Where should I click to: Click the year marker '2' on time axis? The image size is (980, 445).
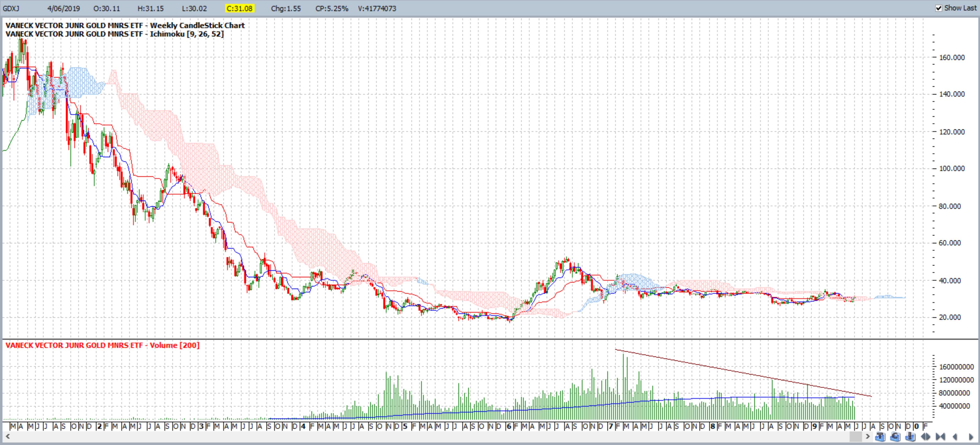click(x=99, y=426)
